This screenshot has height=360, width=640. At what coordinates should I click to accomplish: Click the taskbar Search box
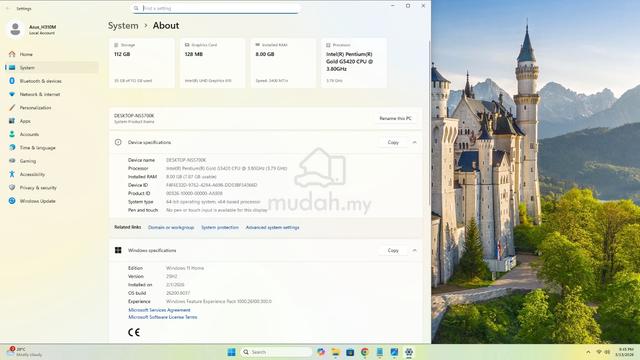pos(276,352)
